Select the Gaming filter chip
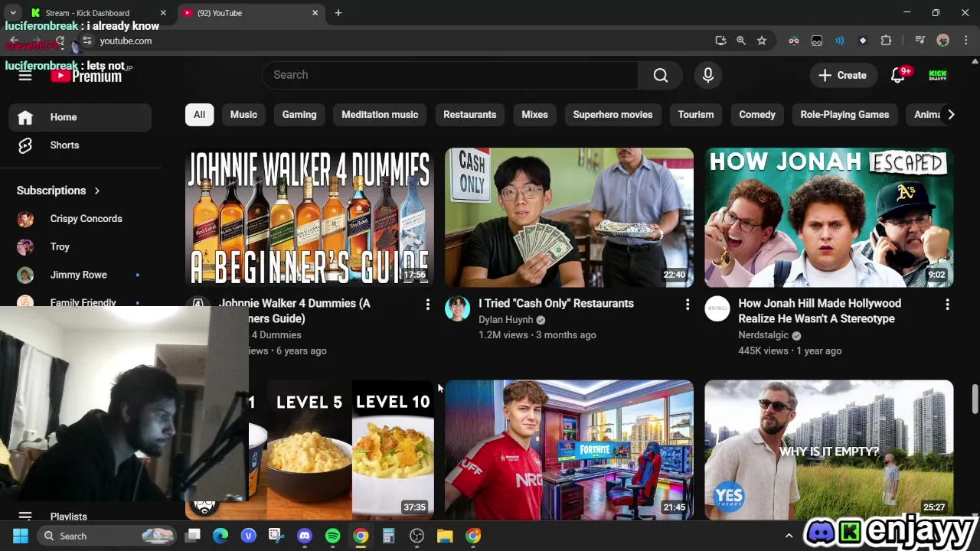The image size is (980, 551). (x=299, y=115)
